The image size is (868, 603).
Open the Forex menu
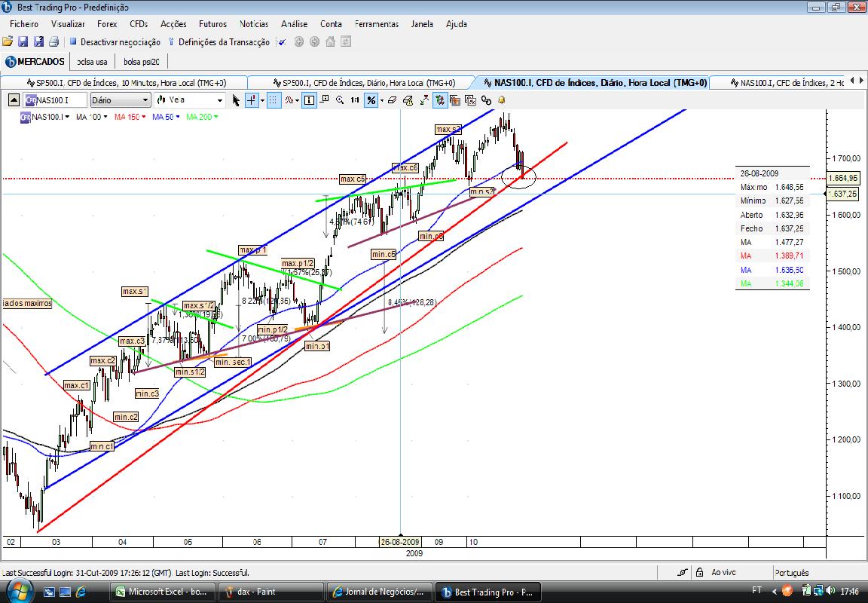107,24
